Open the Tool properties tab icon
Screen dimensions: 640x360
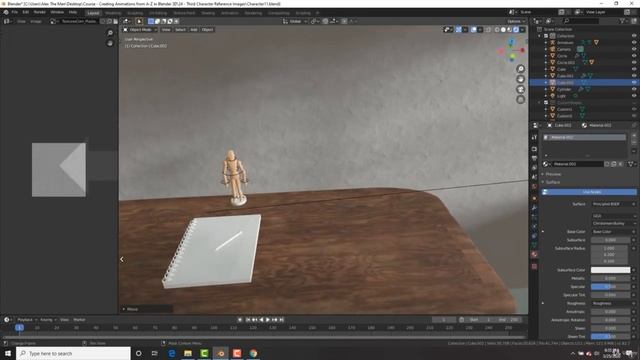click(x=534, y=138)
